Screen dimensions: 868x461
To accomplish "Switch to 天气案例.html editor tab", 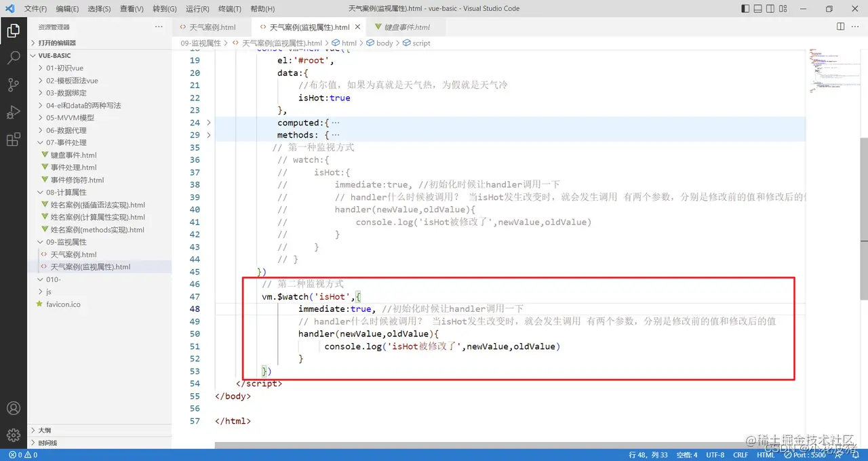I will [212, 27].
